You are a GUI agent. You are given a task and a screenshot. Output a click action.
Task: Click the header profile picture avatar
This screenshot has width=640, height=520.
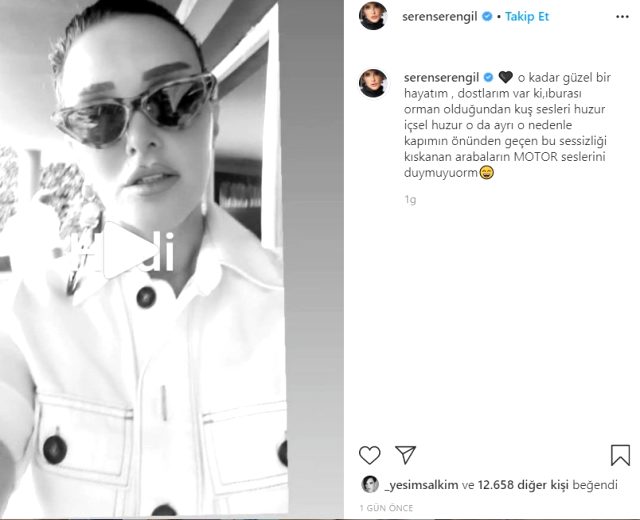[373, 16]
